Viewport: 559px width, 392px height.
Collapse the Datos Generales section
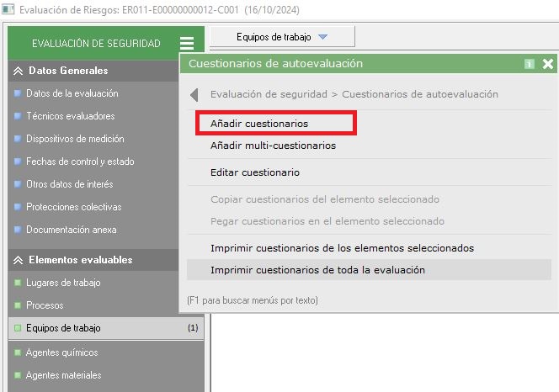[19, 71]
